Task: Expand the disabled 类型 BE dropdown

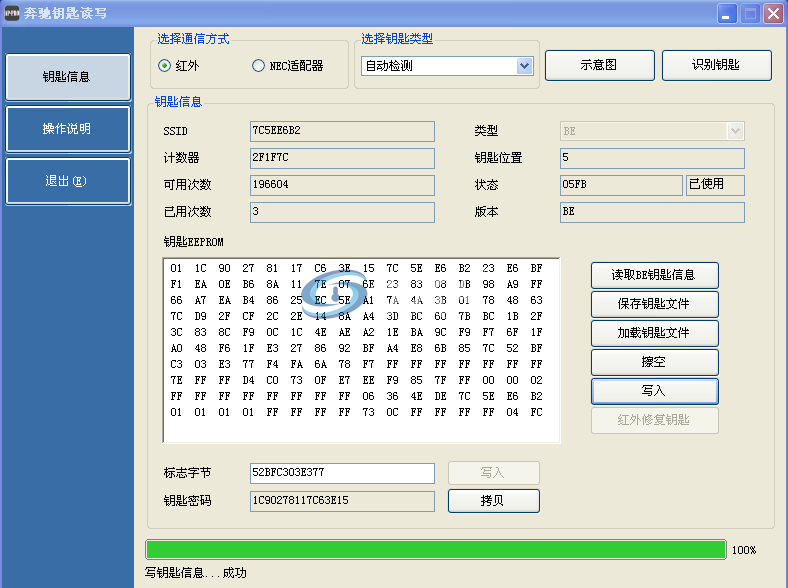Action: point(735,131)
